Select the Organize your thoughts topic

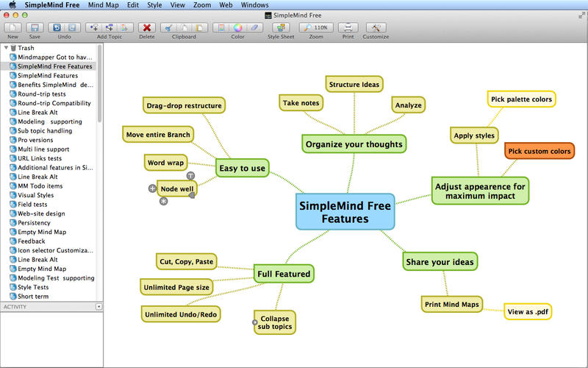click(x=354, y=144)
